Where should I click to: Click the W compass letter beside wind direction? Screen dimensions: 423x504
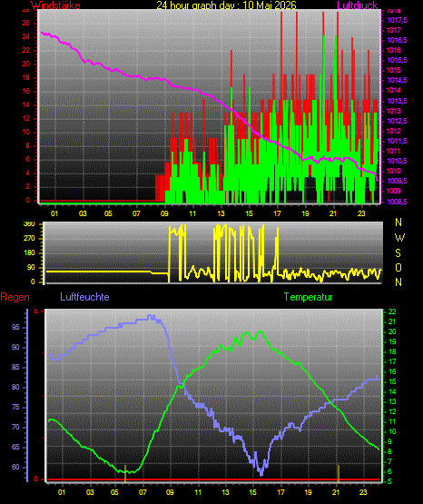click(399, 238)
